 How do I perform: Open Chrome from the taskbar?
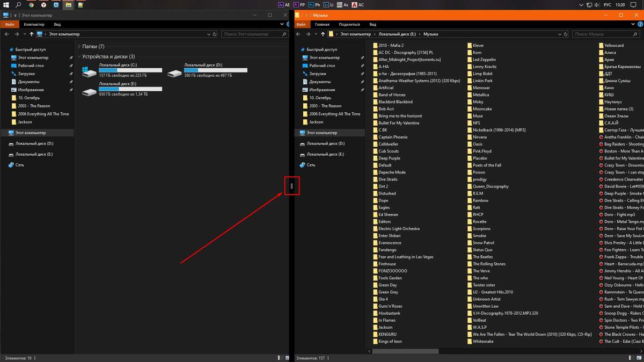coord(31,5)
